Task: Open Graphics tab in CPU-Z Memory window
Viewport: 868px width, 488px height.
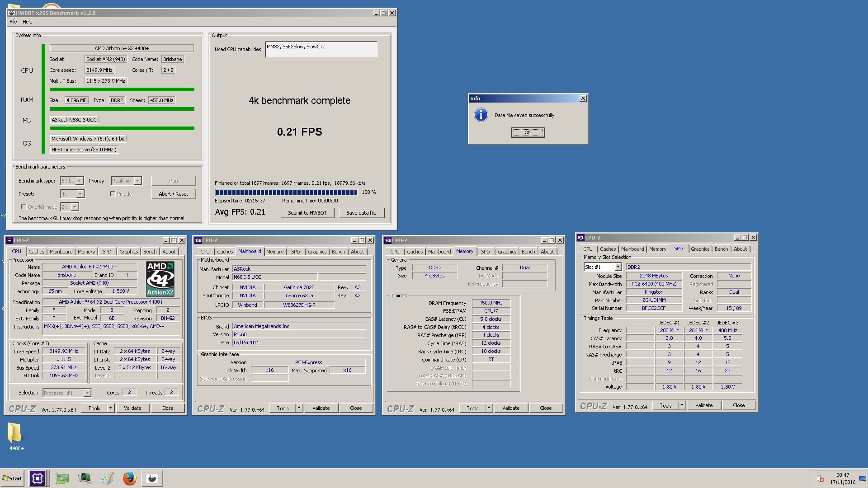Action: pos(507,252)
